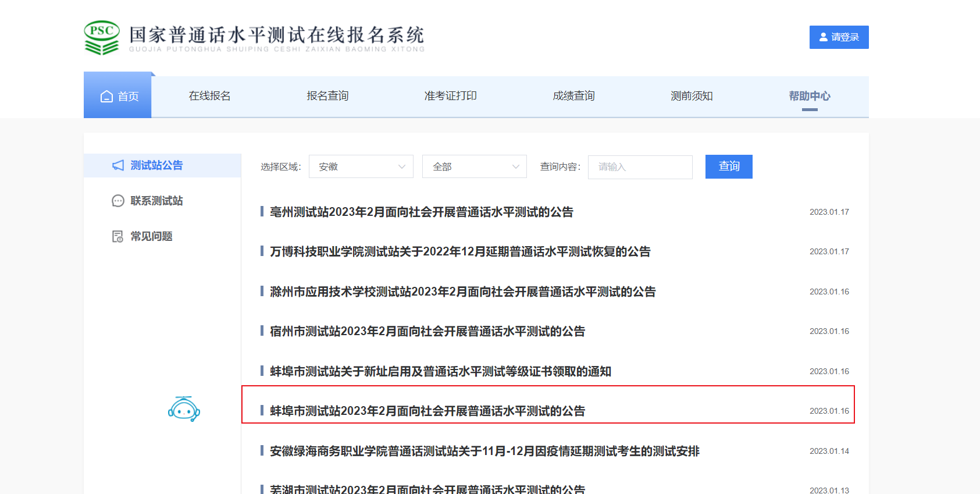Click the home icon in 首页 tab
Viewport: 980px width, 494px height.
pyautogui.click(x=106, y=97)
